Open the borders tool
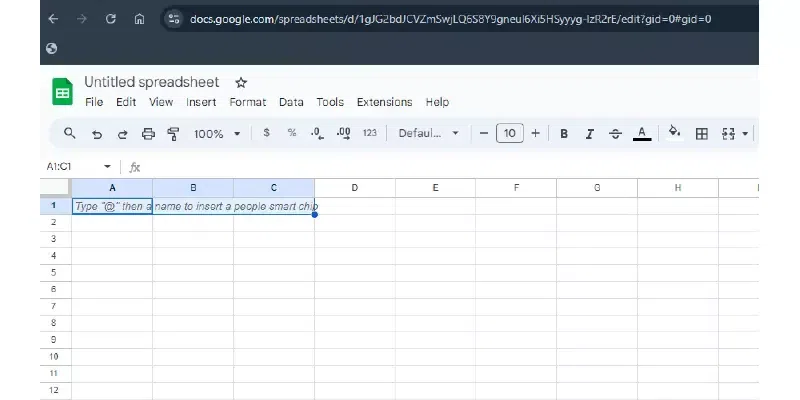Screen dimensions: 800x400 click(702, 134)
